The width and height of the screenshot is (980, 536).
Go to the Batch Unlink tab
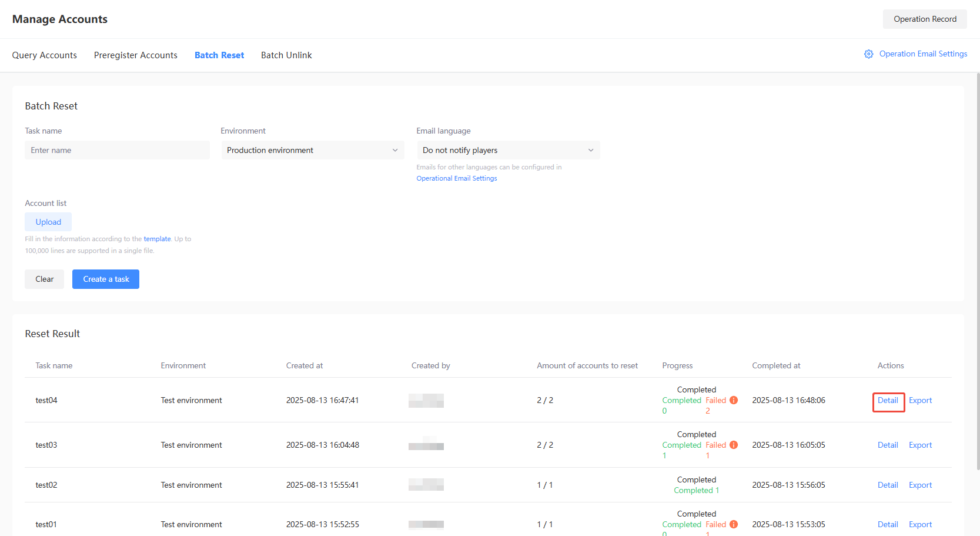tap(286, 55)
